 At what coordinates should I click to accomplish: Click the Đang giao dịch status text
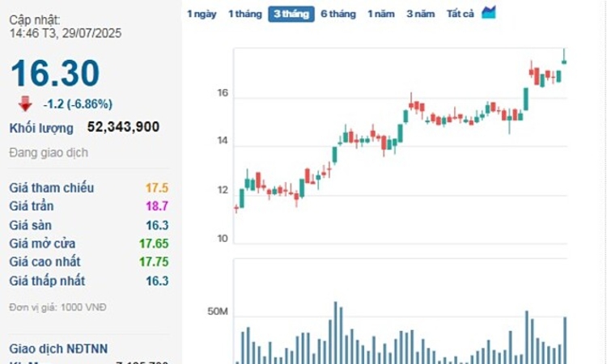(49, 153)
